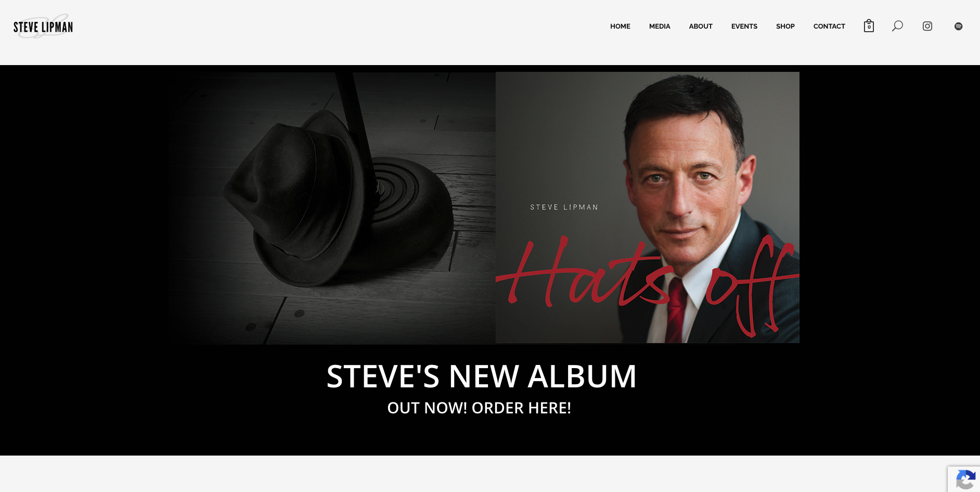Click the 'STEVE LIPMAN' text on album cover
This screenshot has height=492, width=980.
tap(564, 207)
